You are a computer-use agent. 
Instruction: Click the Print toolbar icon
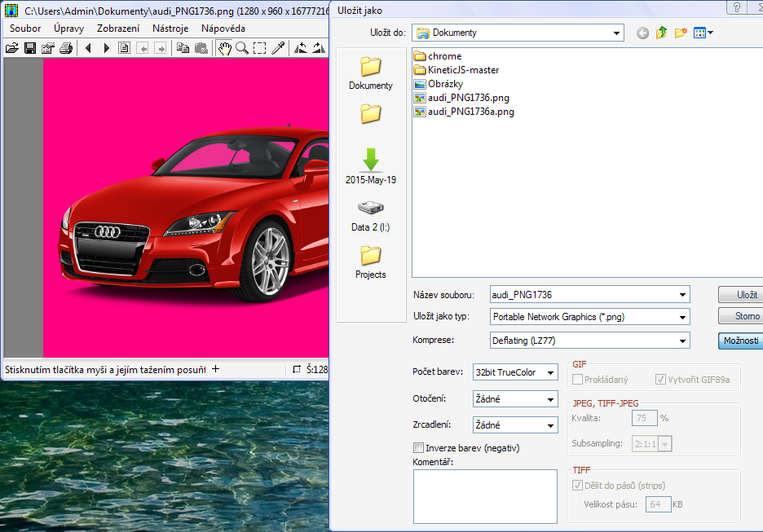[66, 47]
